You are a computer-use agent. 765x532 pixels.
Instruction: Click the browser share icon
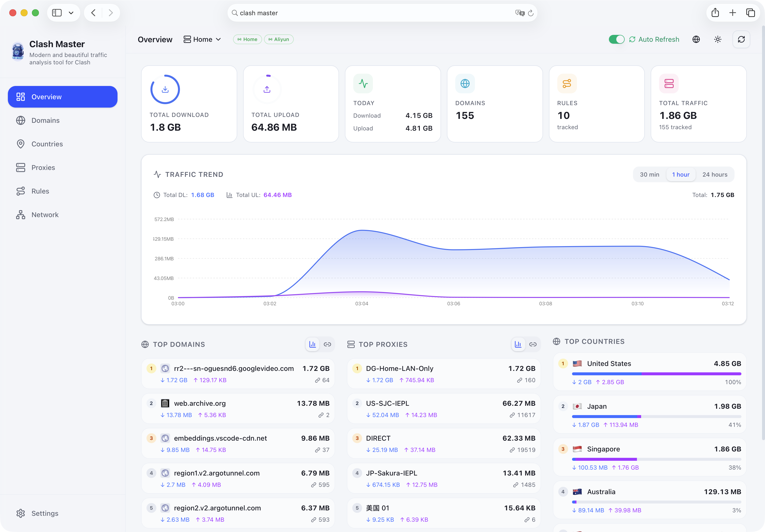(715, 13)
